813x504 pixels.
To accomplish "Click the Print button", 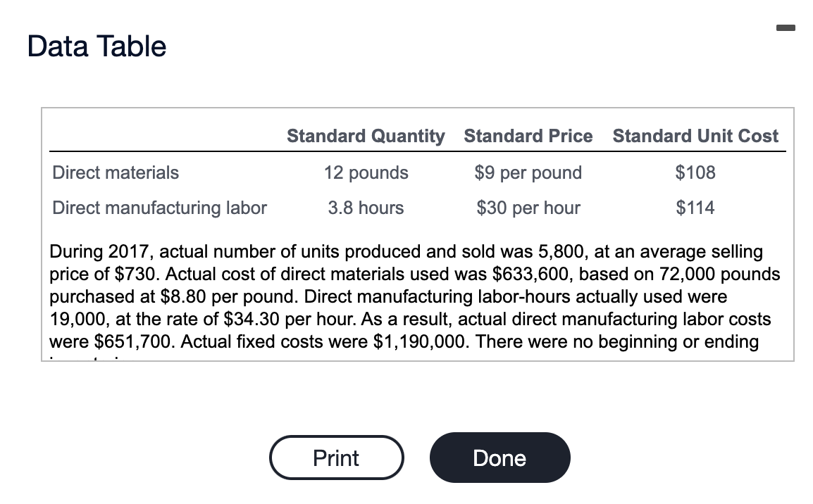I will 336,458.
